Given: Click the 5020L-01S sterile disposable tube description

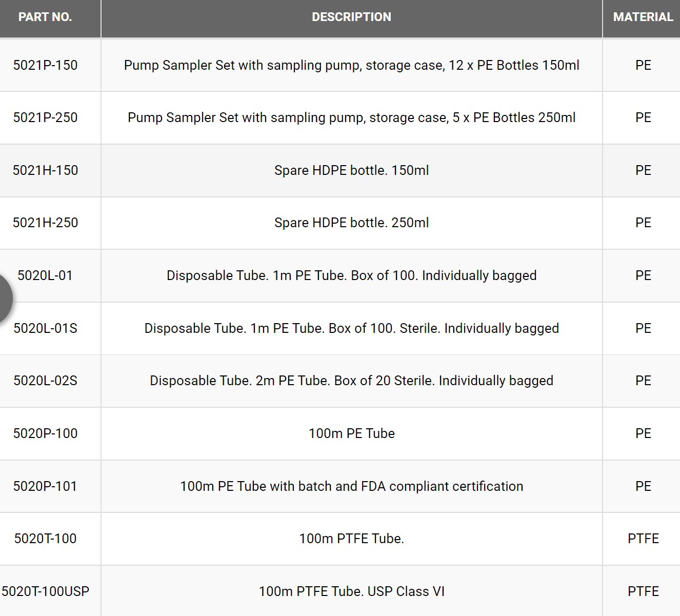Looking at the screenshot, I should point(351,328).
